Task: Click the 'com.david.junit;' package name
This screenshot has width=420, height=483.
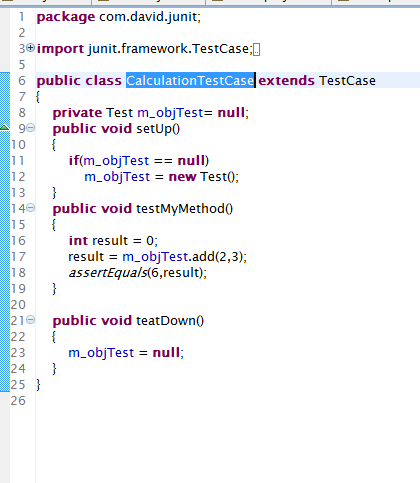Action: 150,17
